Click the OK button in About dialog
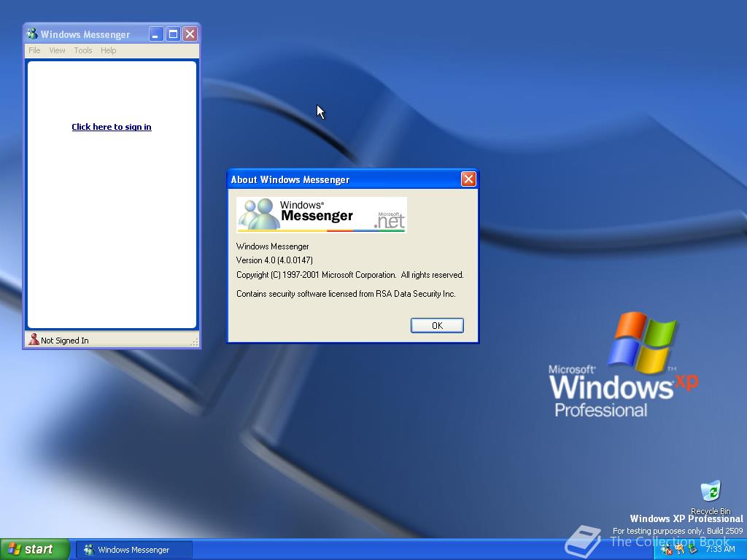Screen dimensions: 747x560 point(437,326)
